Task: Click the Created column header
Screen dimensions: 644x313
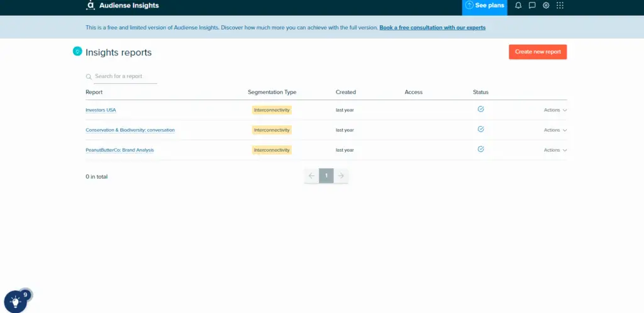Action: click(346, 92)
